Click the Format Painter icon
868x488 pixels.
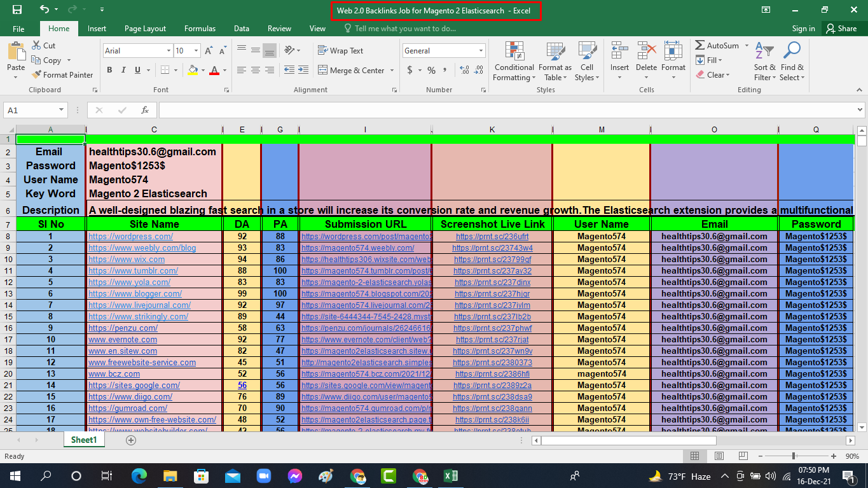coord(38,74)
